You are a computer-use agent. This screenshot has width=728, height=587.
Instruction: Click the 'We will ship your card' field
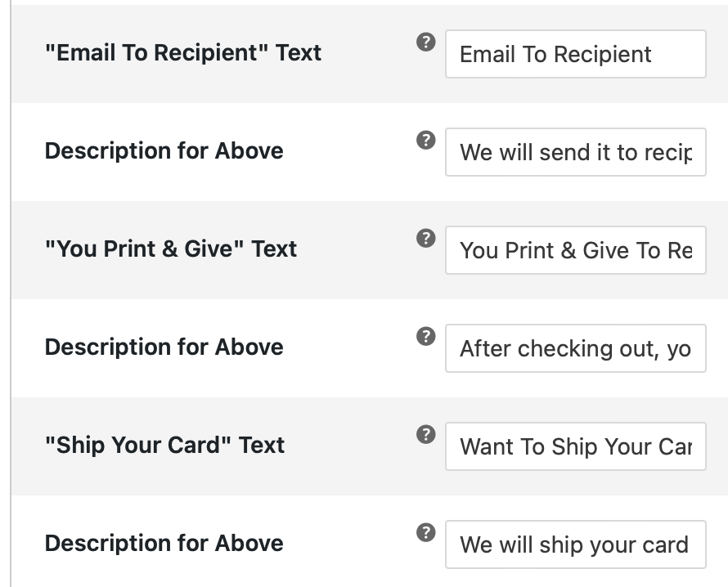576,544
